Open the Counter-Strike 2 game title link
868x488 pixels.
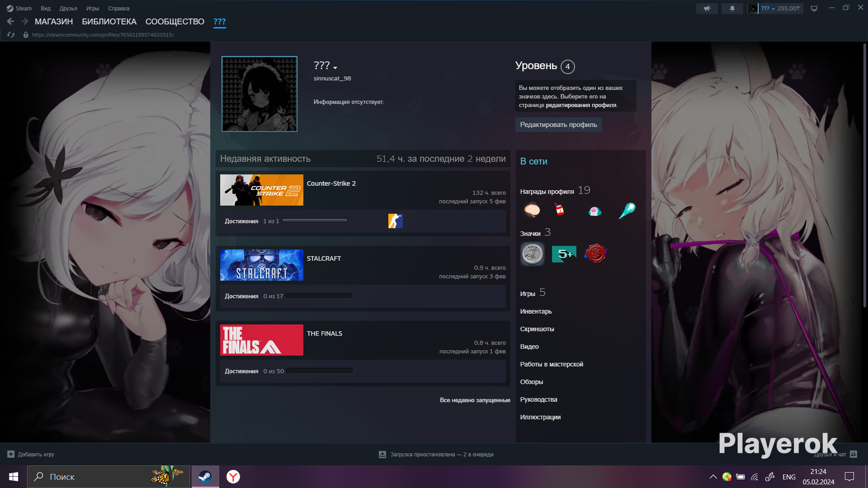click(x=331, y=183)
